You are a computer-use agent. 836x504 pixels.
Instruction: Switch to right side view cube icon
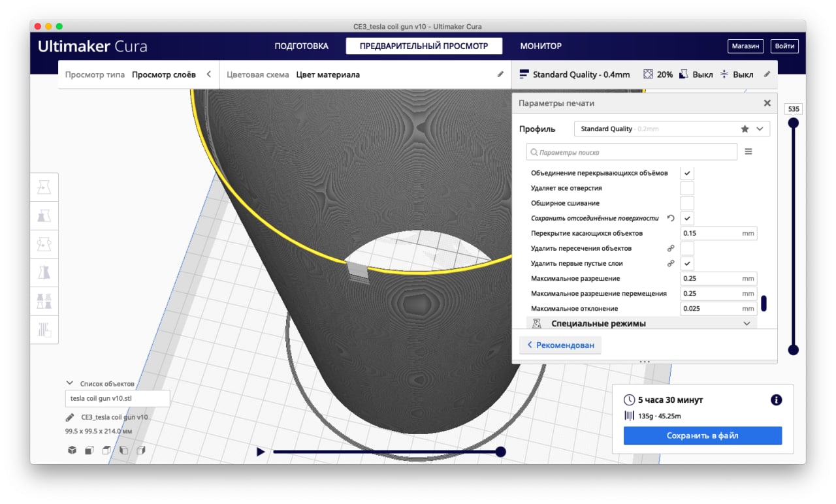point(140,450)
